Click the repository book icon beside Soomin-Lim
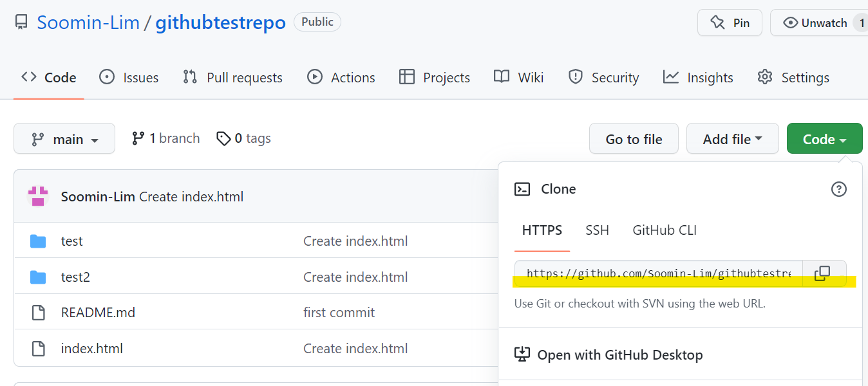Viewport: 868px width, 386px height. [x=21, y=23]
